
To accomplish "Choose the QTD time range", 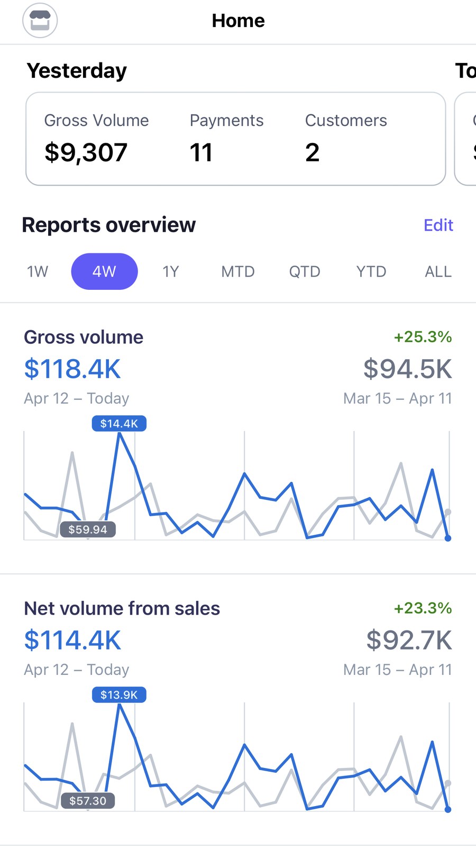I will pyautogui.click(x=305, y=271).
